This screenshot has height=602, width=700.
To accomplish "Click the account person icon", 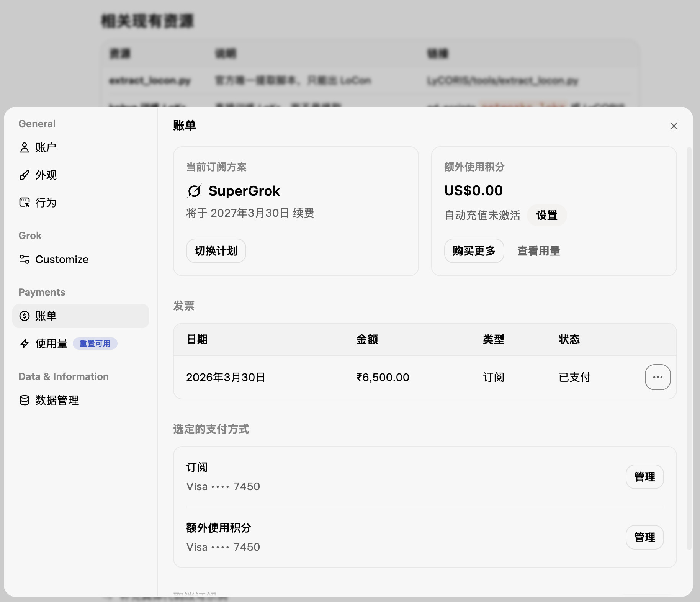I will click(25, 147).
